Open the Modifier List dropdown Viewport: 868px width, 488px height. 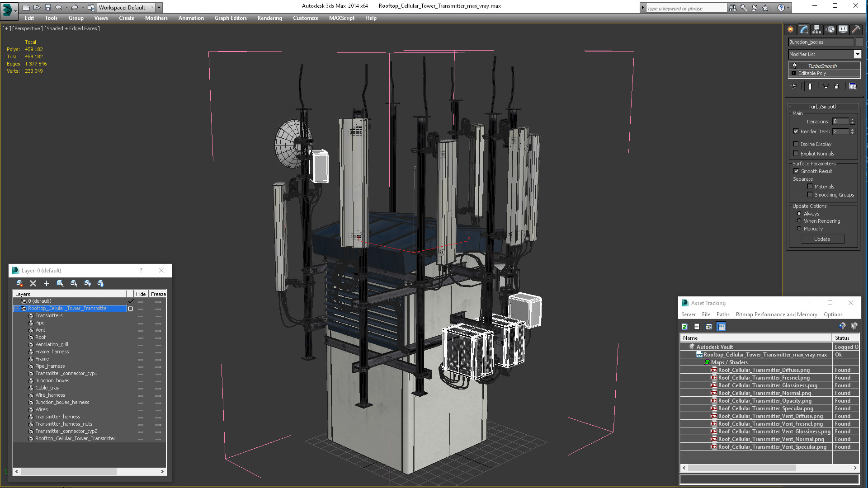857,54
